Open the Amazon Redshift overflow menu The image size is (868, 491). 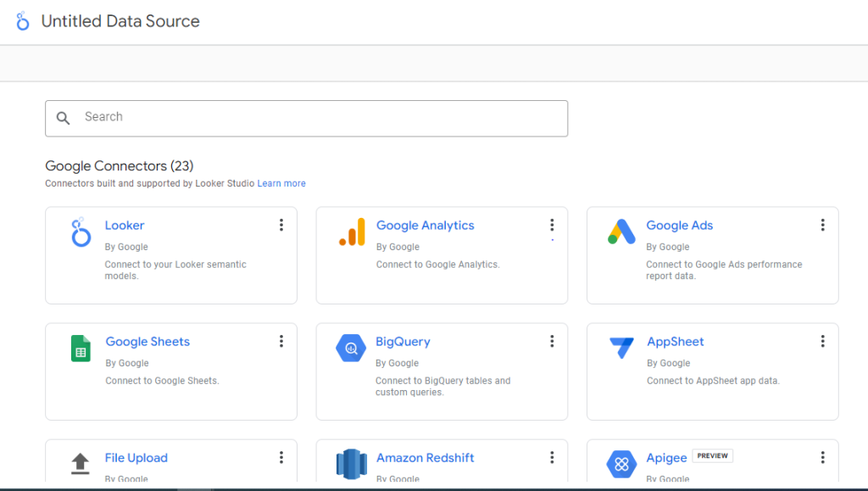coord(552,457)
